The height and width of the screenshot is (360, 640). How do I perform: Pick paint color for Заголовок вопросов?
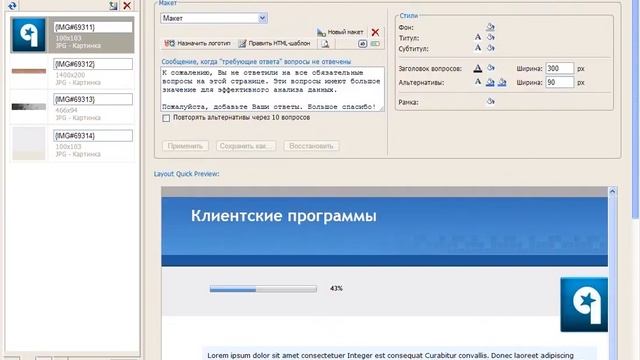tap(491, 68)
